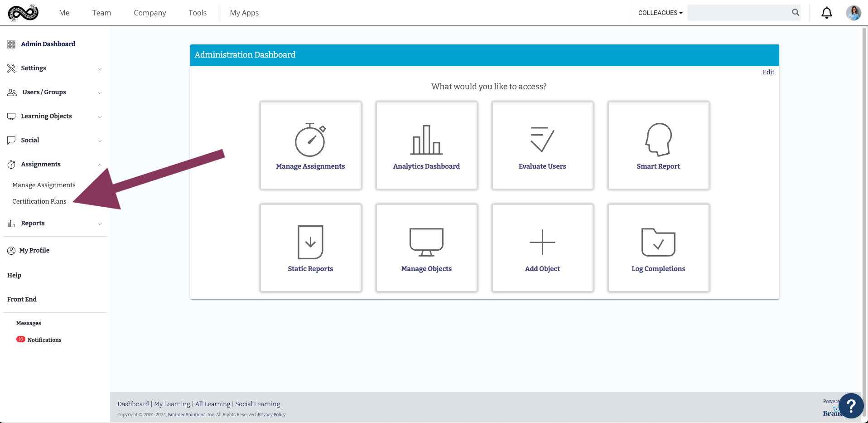Open the help question mark bubble

coord(851,405)
